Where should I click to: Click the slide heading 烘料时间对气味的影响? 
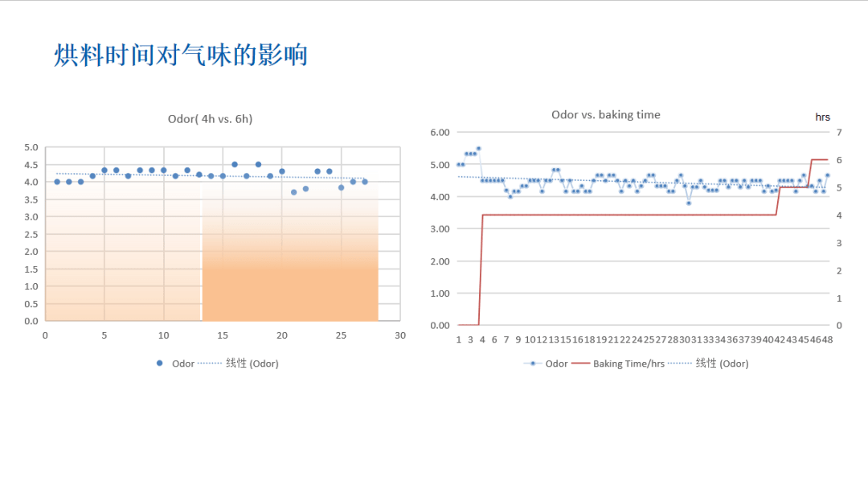[181, 55]
